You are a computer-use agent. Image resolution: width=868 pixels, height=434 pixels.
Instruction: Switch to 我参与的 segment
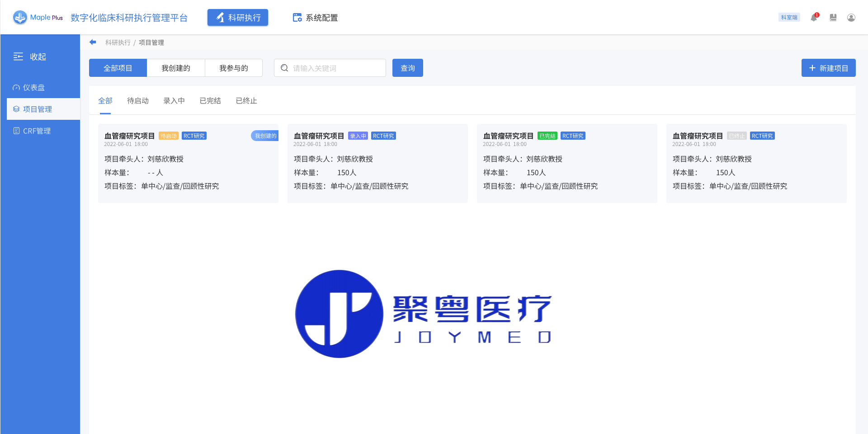pyautogui.click(x=233, y=68)
